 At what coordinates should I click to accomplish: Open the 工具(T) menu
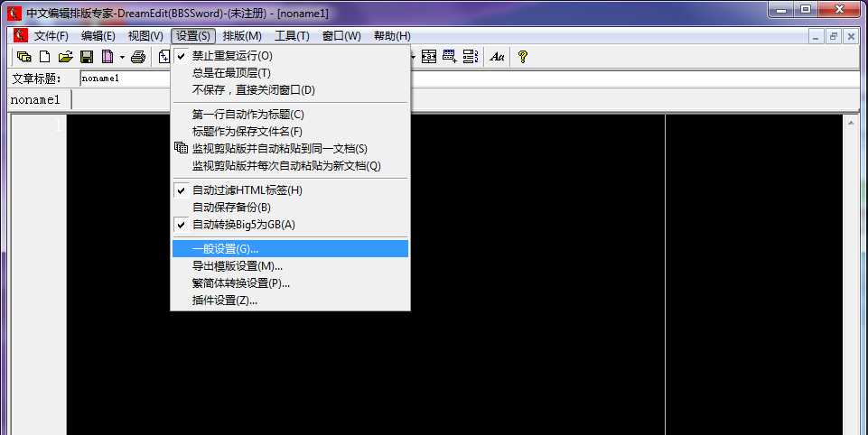pyautogui.click(x=292, y=36)
